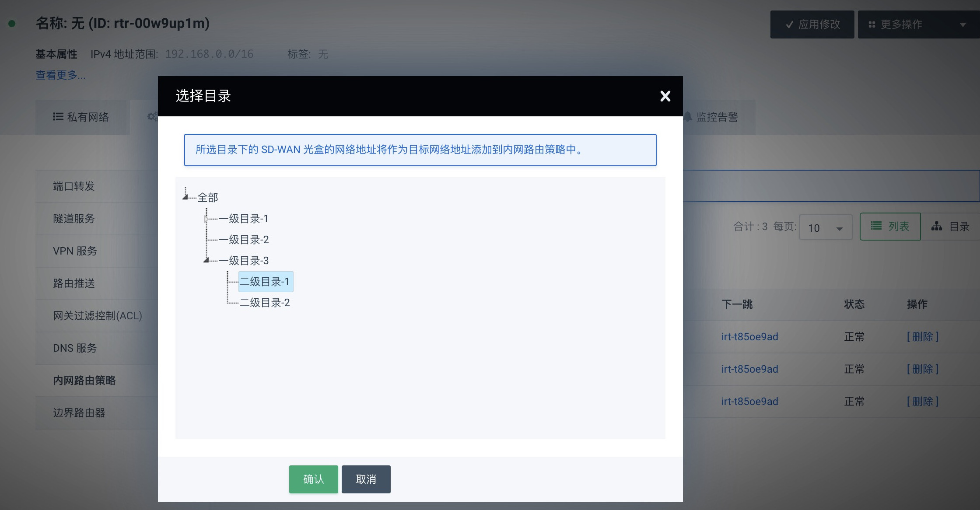Click 应用修改 apply changes button
This screenshot has width=980, height=510.
point(812,24)
